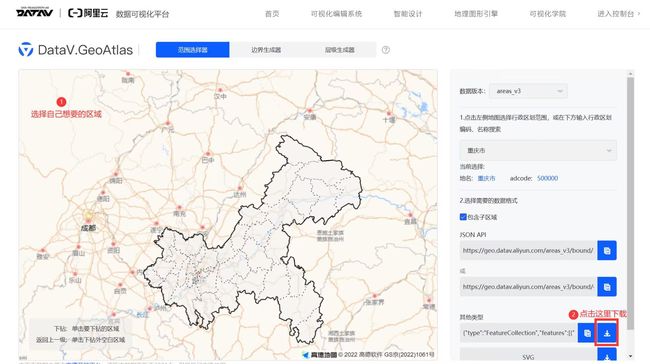Click the 巴中 label on the map

[x=208, y=160]
